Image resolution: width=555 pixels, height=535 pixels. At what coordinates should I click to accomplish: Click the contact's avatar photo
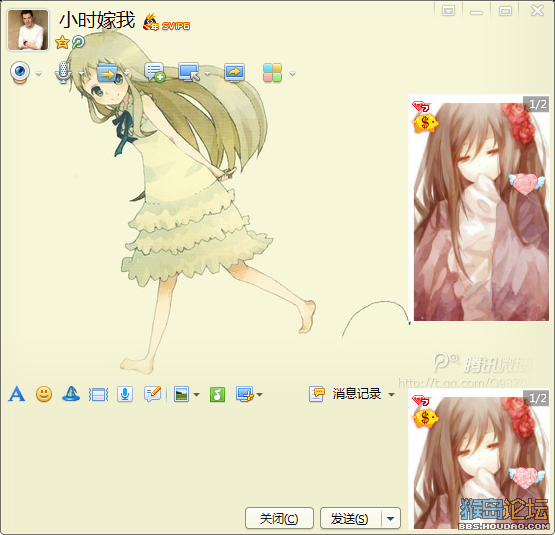tap(28, 30)
